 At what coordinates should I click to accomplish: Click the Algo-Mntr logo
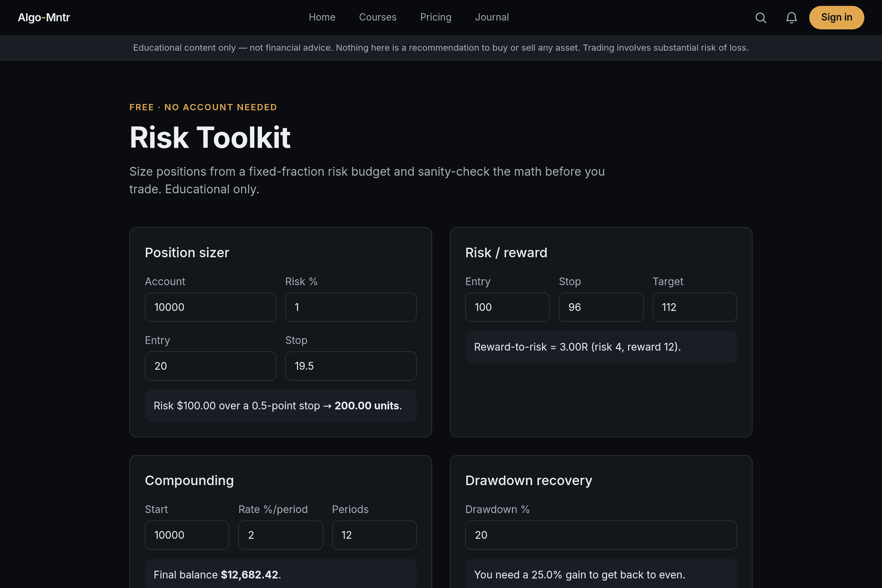[44, 18]
